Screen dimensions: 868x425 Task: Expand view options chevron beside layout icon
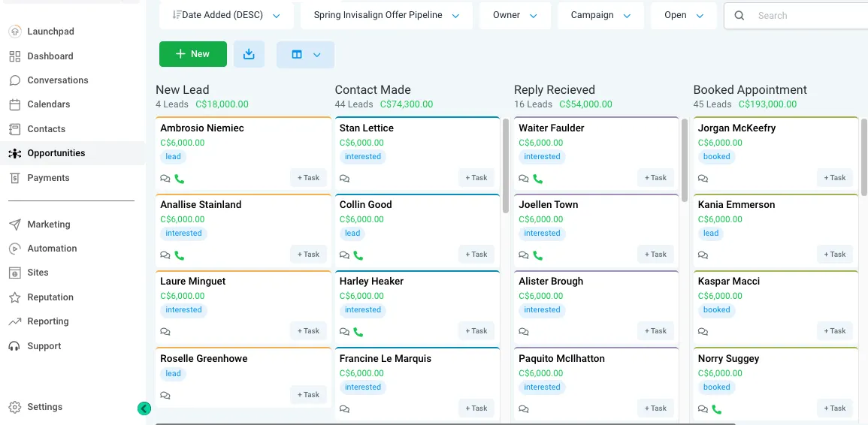click(x=317, y=54)
